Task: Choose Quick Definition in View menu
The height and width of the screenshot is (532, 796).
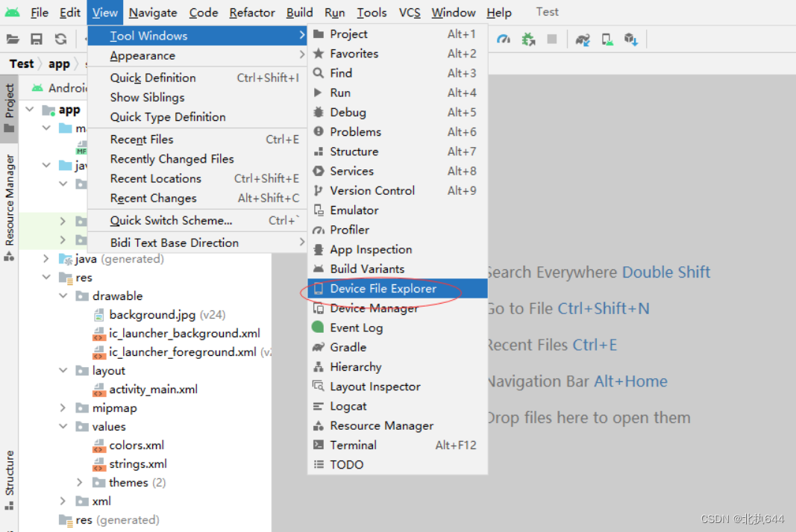Action: (x=198, y=78)
